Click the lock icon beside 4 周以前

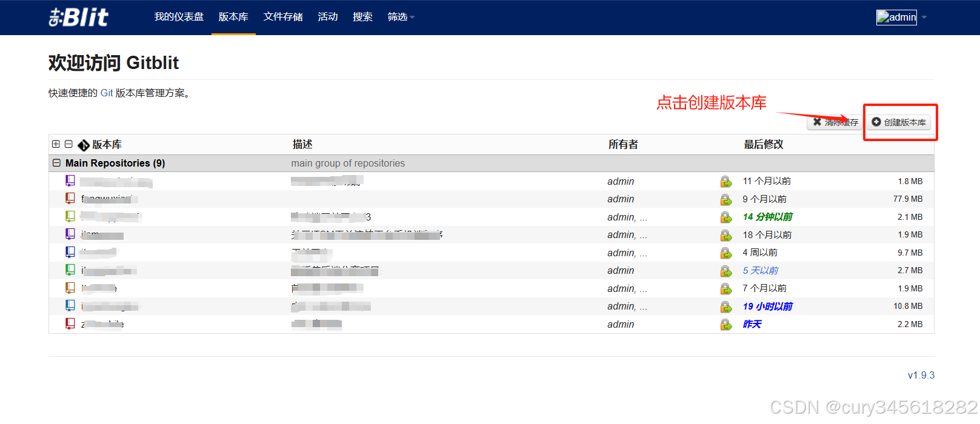(725, 253)
